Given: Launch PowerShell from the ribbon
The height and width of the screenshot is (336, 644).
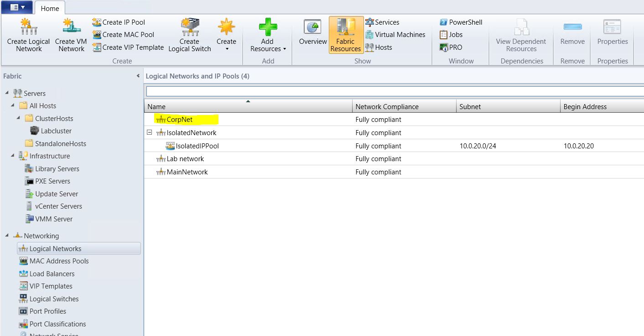Looking at the screenshot, I should pyautogui.click(x=461, y=22).
